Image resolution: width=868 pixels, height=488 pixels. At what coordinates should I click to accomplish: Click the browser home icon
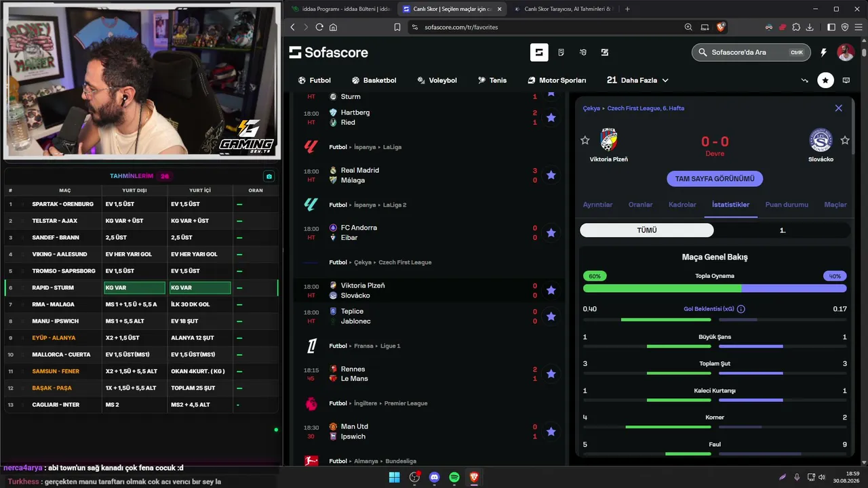click(333, 27)
